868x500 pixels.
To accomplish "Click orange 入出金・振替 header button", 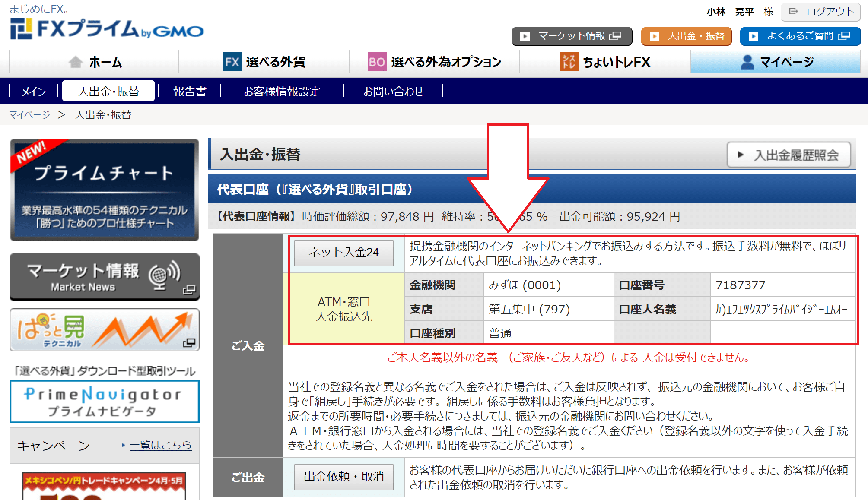I will (686, 36).
